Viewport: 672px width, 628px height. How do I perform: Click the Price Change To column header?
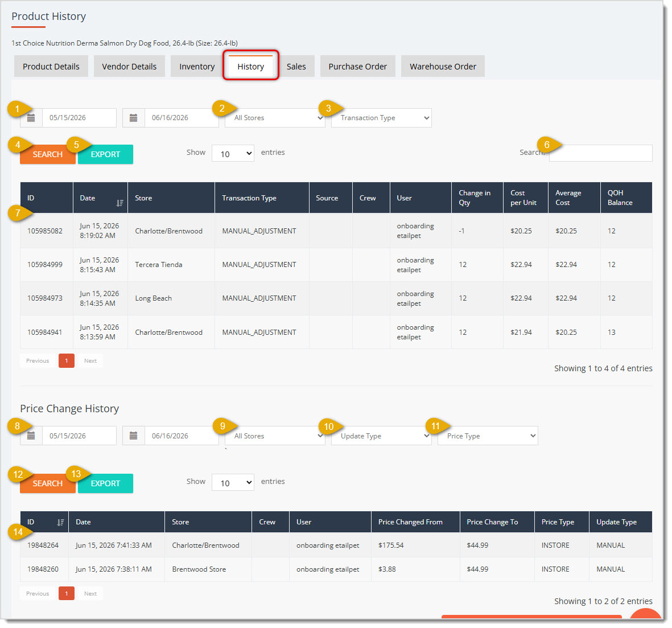pyautogui.click(x=497, y=522)
